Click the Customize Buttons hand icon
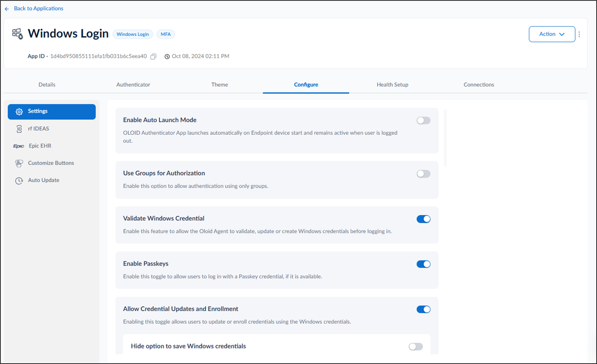 pos(19,163)
